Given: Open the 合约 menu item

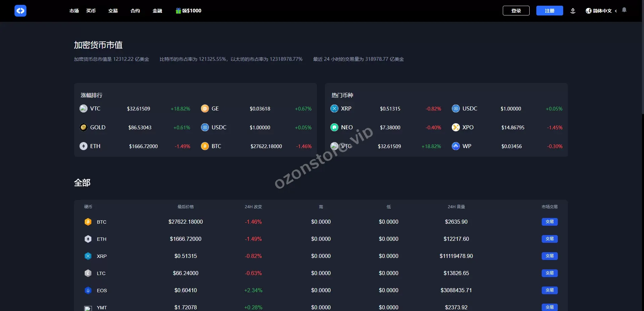Looking at the screenshot, I should pyautogui.click(x=135, y=11).
